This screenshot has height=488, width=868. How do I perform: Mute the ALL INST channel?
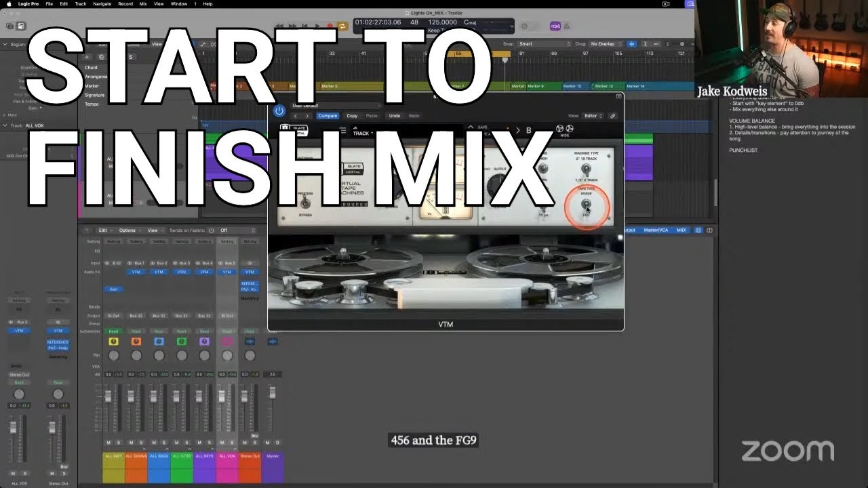click(108, 443)
